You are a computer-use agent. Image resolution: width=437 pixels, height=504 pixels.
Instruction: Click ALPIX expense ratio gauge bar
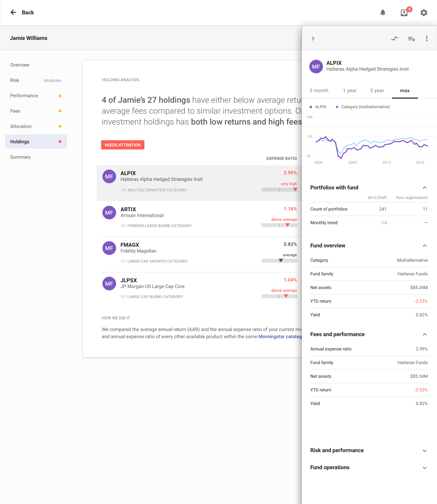click(280, 189)
